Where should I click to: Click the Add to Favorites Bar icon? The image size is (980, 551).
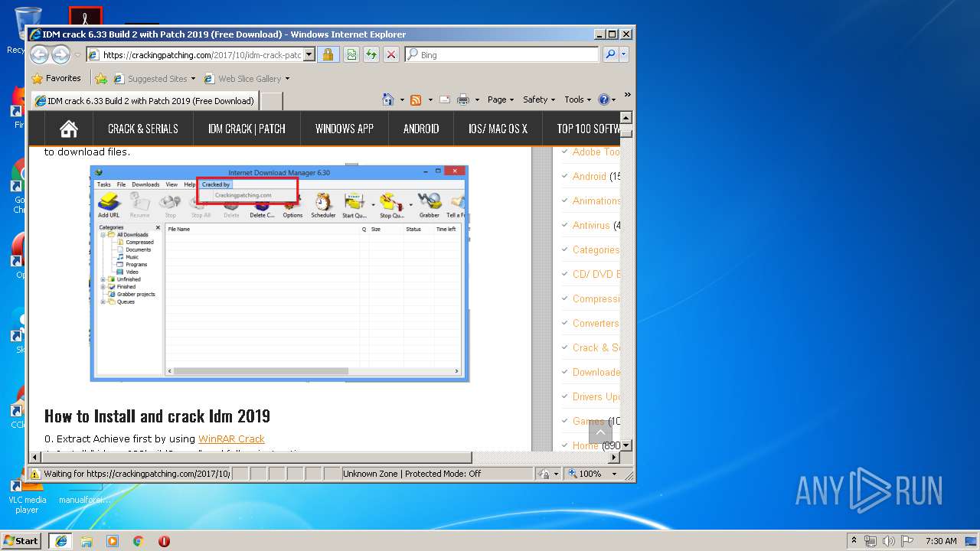100,78
